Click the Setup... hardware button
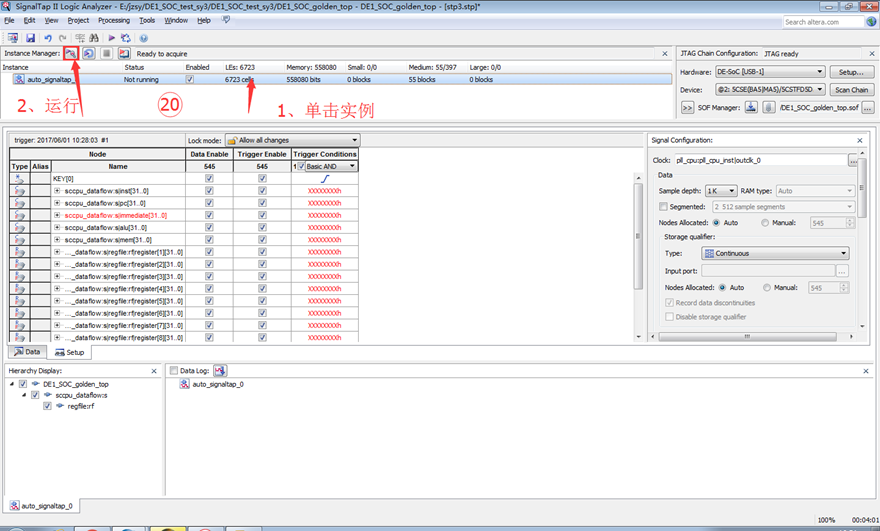This screenshot has width=880, height=531. pyautogui.click(x=851, y=72)
